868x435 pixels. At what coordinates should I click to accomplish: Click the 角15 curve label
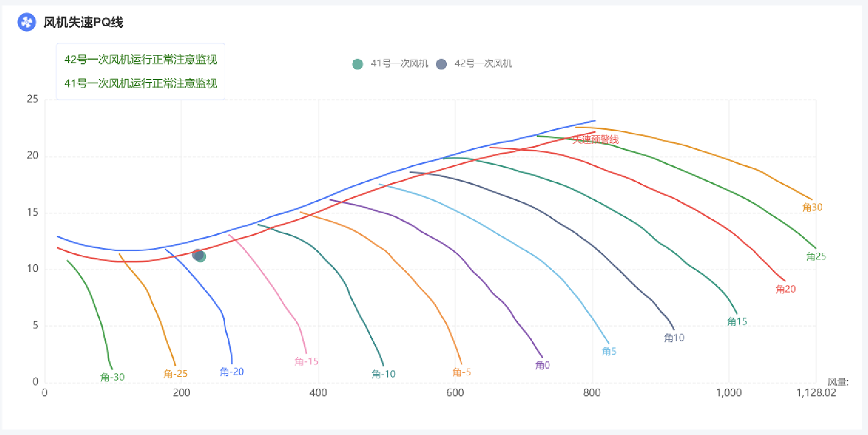[x=737, y=322]
